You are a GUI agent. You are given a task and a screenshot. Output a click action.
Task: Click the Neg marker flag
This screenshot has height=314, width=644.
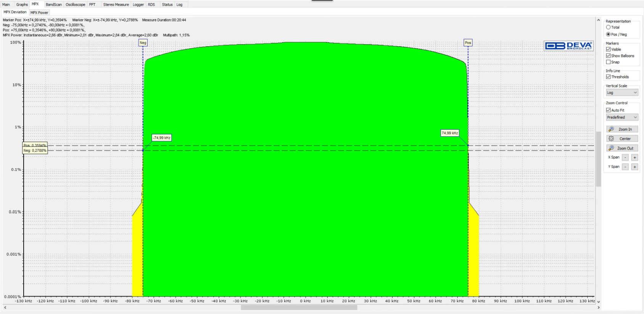coord(143,43)
